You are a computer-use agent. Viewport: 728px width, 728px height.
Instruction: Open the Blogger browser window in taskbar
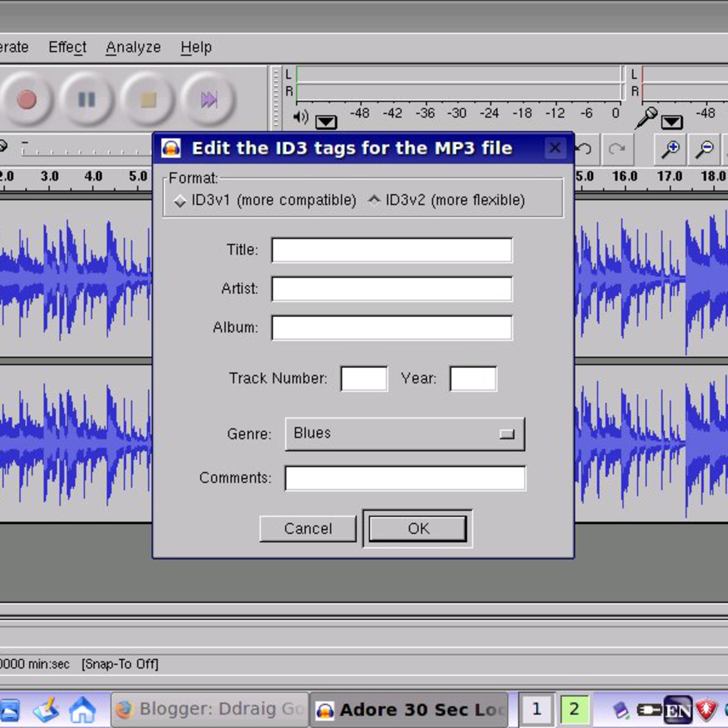tap(210, 709)
